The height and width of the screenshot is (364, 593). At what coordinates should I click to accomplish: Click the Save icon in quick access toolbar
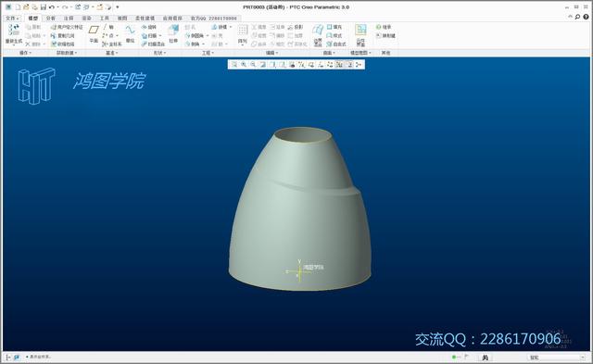coord(44,7)
